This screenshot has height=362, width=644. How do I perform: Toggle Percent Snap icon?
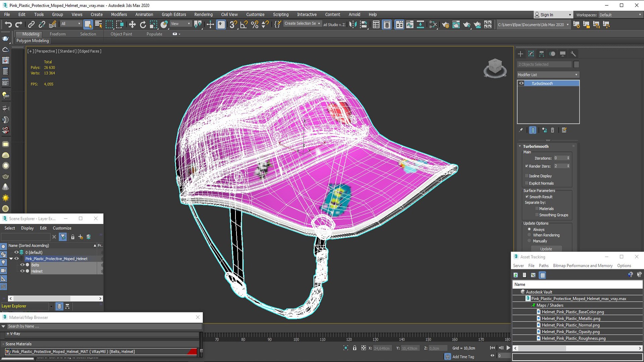pyautogui.click(x=255, y=24)
